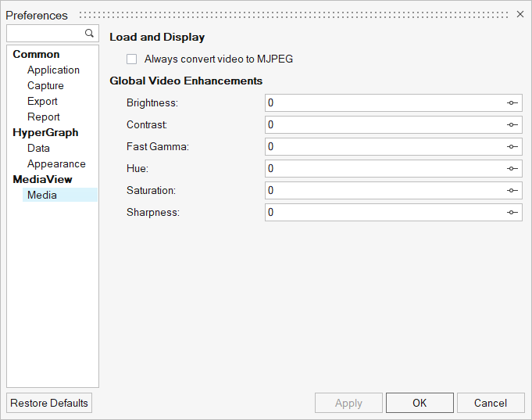
Task: Click the search magnifier icon
Action: click(89, 34)
